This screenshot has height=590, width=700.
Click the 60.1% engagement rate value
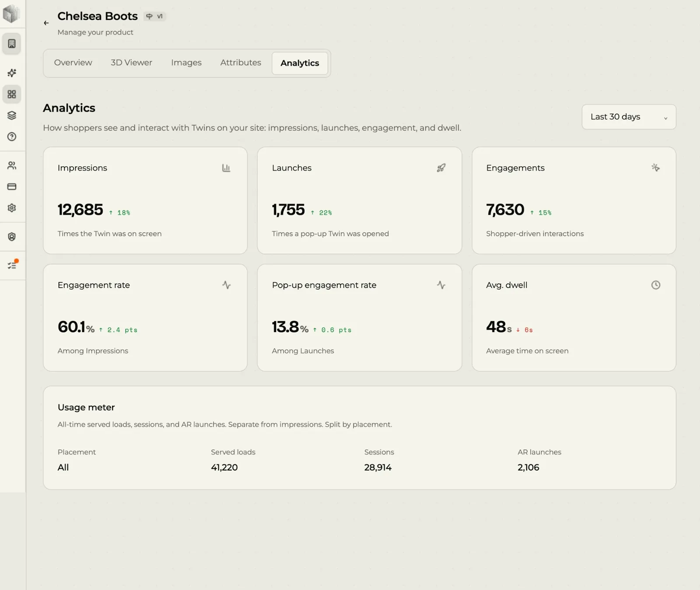coord(76,327)
